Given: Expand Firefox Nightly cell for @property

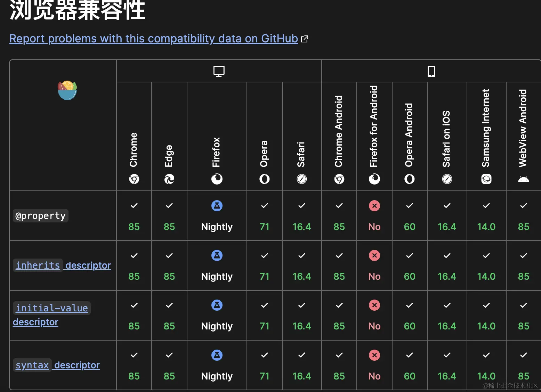Looking at the screenshot, I should coord(217,215).
